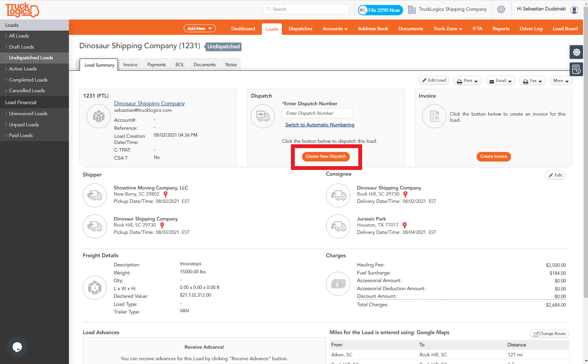The height and width of the screenshot is (364, 588).
Task: Open the Load Board page
Action: click(565, 29)
